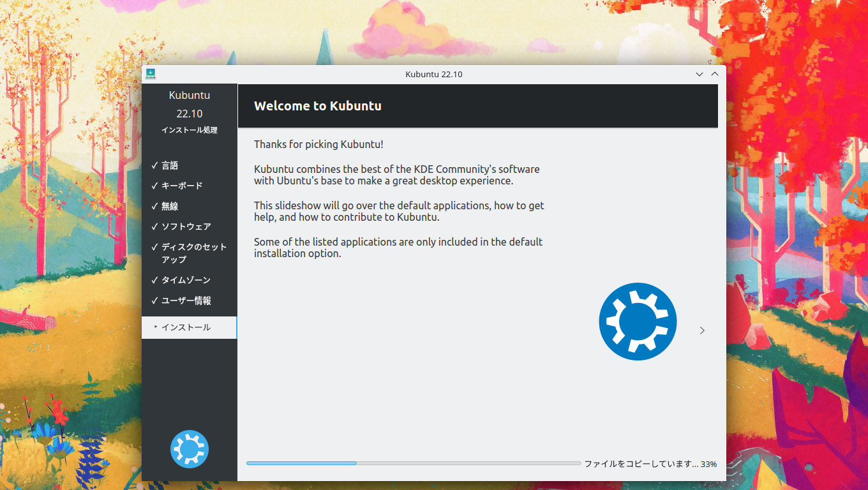Click the paragraph about KDE Community's software
This screenshot has height=490, width=868.
point(397,175)
